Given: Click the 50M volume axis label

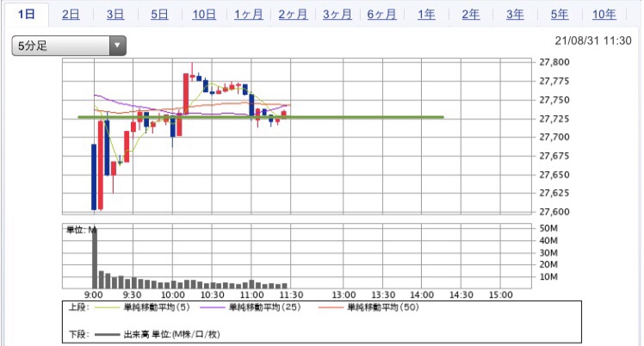Looking at the screenshot, I should pos(548,228).
